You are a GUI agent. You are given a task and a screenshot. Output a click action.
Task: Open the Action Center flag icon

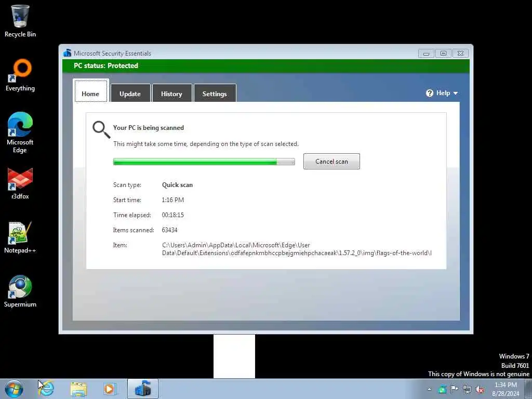454,389
